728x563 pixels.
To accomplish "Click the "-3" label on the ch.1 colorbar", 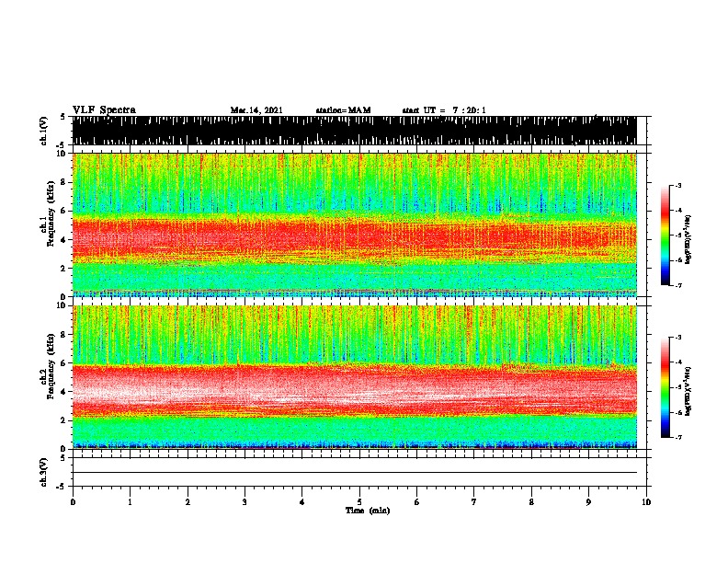I will [678, 186].
